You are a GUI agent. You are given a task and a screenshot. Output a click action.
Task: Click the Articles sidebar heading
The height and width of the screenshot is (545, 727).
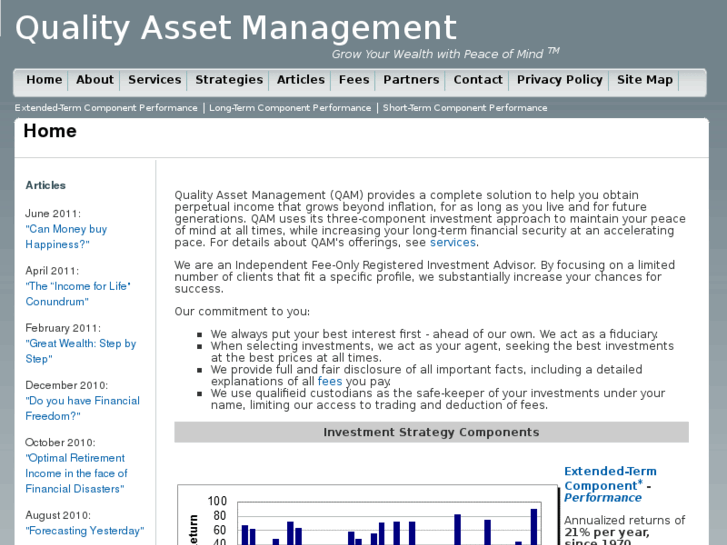[x=45, y=185]
